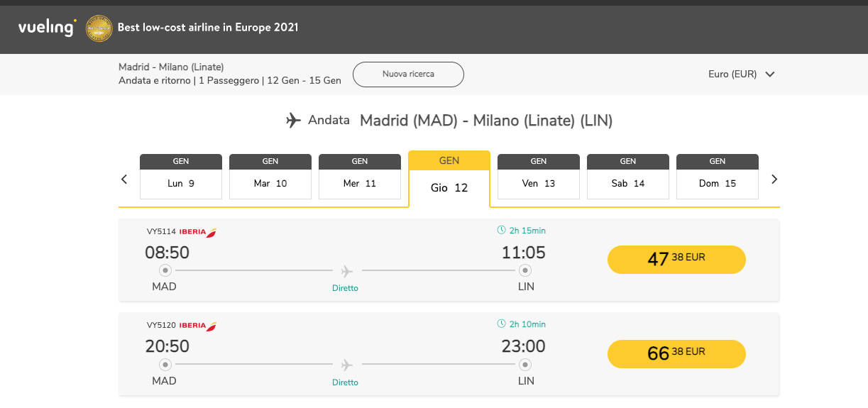Choose the Dom 15 date tab
This screenshot has height=408, width=868.
718,177
